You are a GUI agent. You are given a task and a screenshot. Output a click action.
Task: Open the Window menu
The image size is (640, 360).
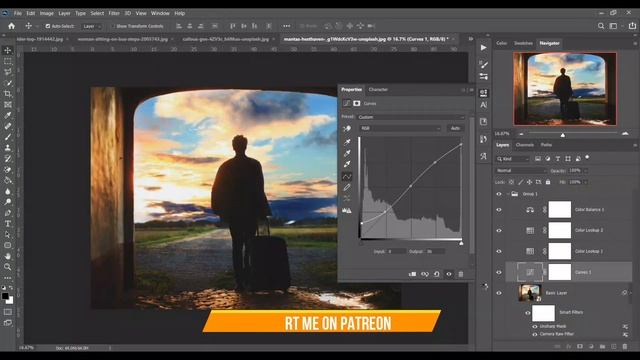(160, 13)
